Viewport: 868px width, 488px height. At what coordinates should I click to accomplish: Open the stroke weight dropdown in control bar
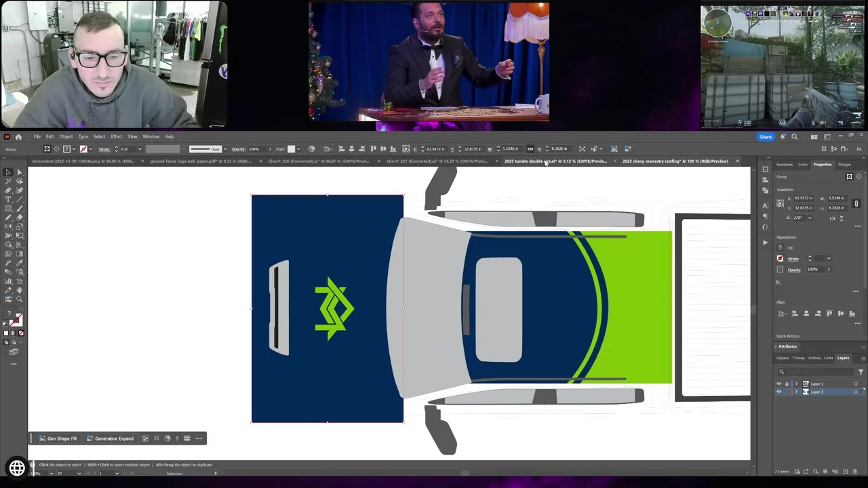click(139, 149)
